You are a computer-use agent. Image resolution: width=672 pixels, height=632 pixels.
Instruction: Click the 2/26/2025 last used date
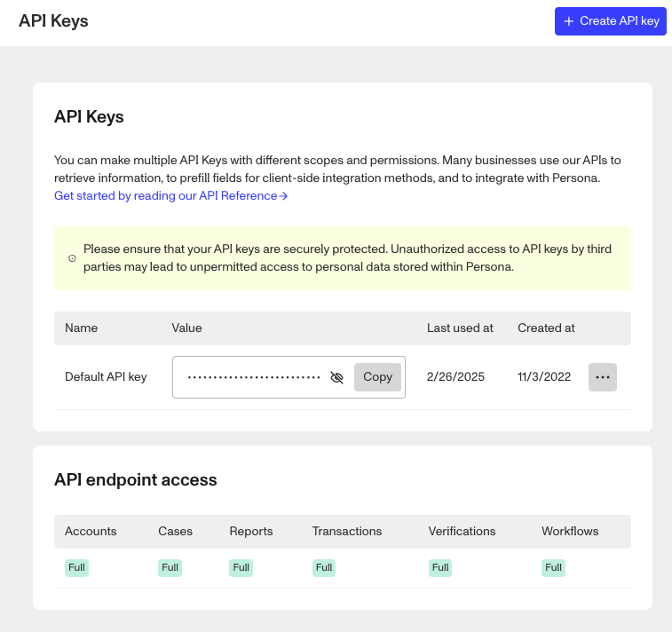click(455, 377)
